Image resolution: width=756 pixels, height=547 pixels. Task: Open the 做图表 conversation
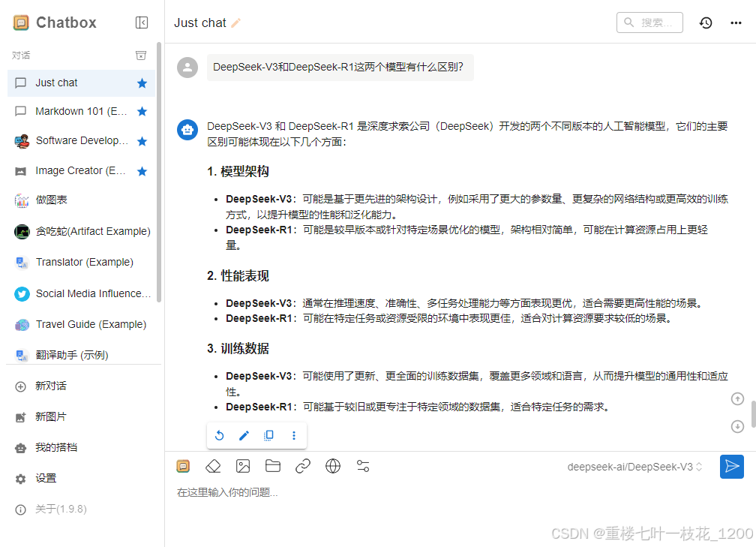coord(81,200)
